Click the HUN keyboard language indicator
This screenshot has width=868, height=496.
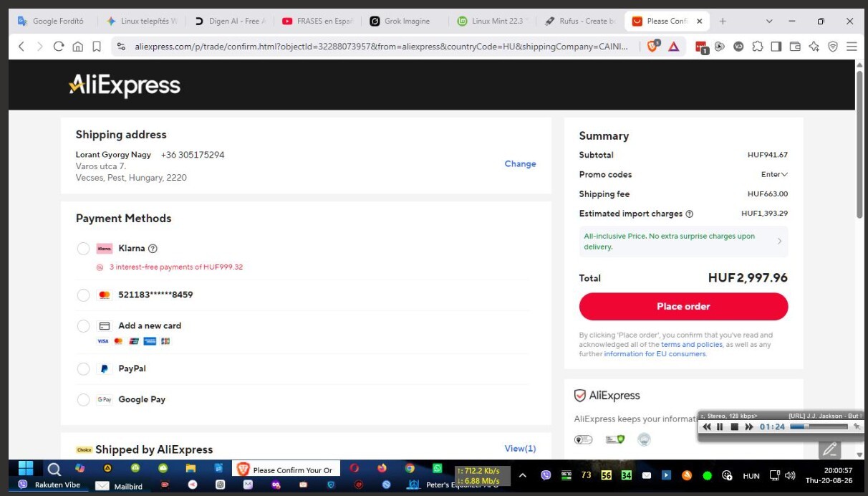(x=751, y=476)
